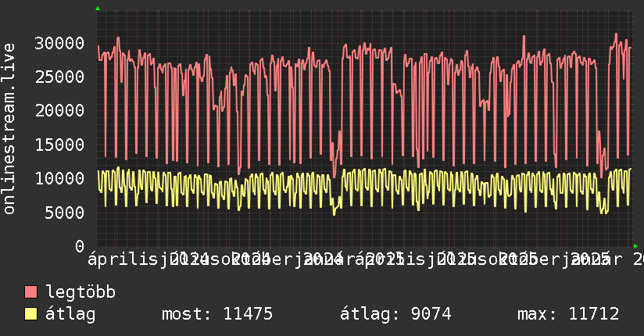Click the most: 11475 value
This screenshot has height=336, width=644.
[217, 314]
